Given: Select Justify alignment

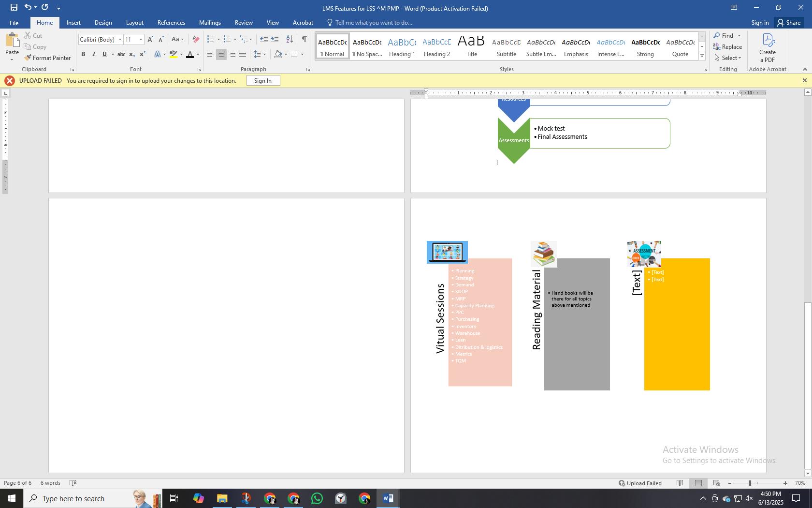Looking at the screenshot, I should (243, 54).
